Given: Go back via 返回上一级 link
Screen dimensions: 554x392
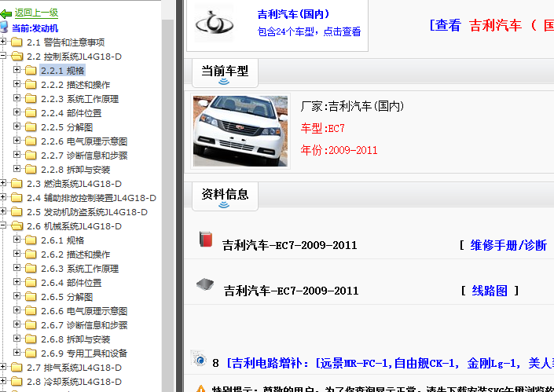Looking at the screenshot, I should pos(36,13).
